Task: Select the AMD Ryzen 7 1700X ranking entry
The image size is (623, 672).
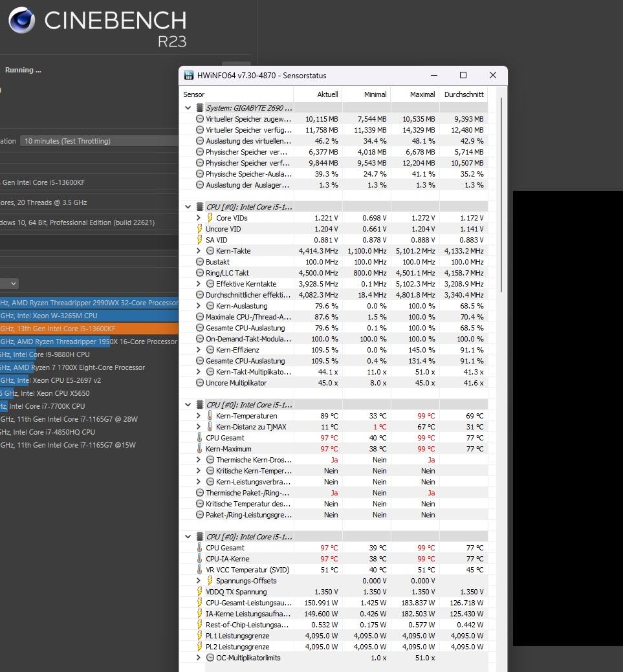Action: (89, 368)
